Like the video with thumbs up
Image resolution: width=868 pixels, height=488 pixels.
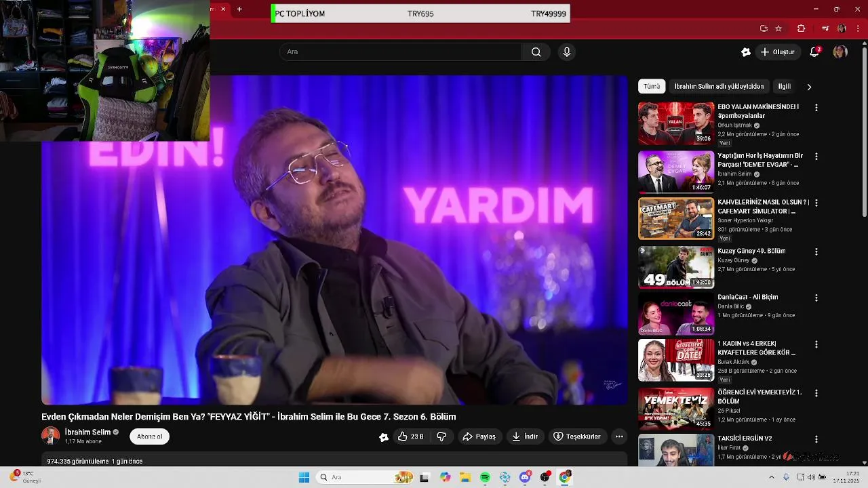click(411, 437)
